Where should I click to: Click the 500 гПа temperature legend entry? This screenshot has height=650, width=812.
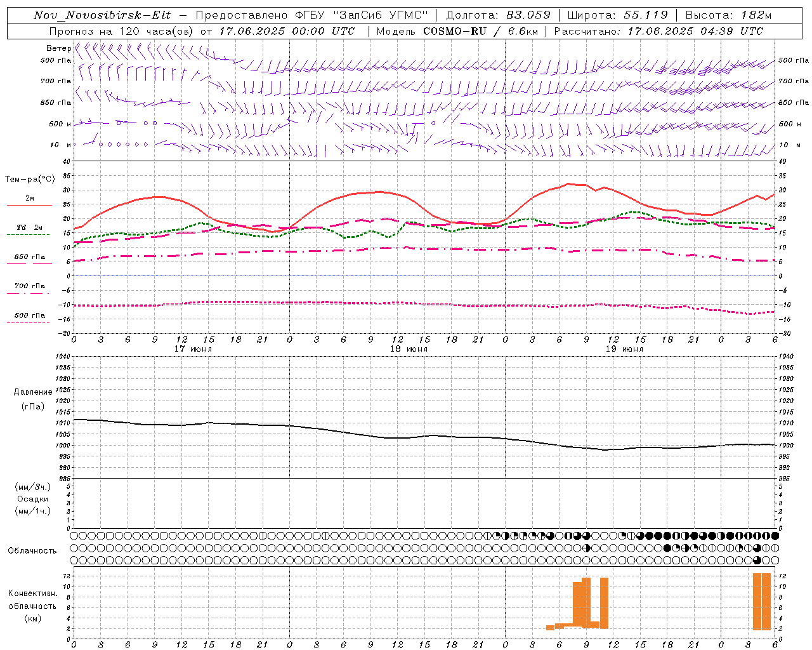(x=29, y=315)
